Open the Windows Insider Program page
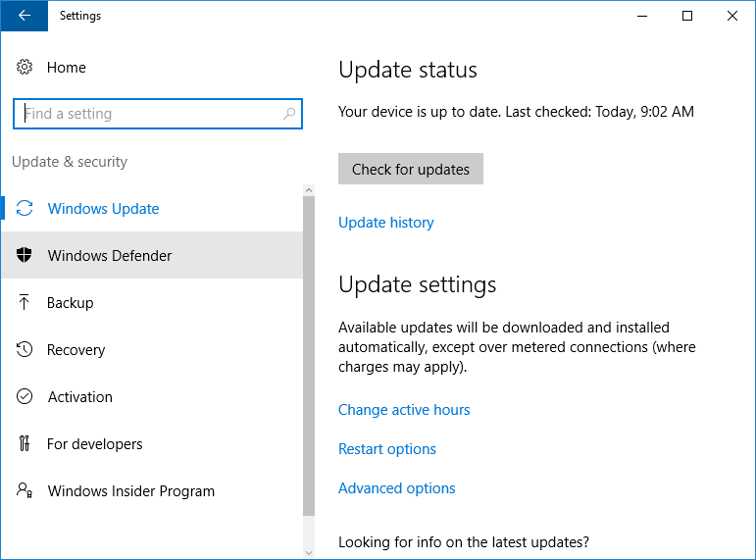Screen dimensions: 756x560 coord(152,490)
